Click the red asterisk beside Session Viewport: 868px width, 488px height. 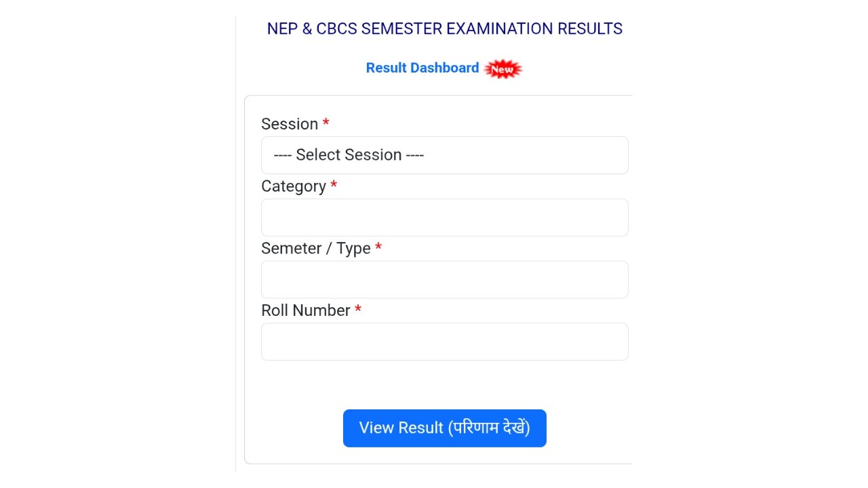point(326,123)
